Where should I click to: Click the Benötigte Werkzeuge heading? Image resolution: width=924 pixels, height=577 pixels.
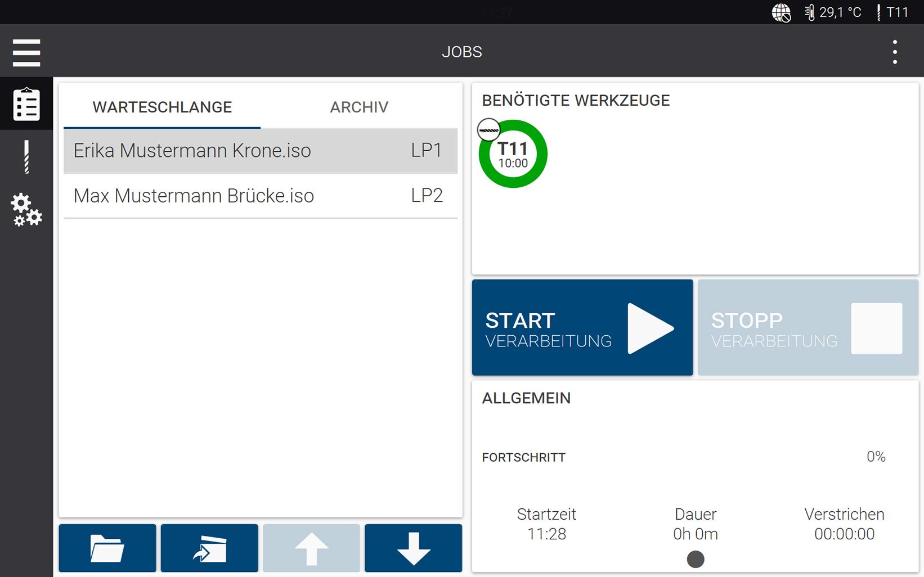[x=576, y=101]
